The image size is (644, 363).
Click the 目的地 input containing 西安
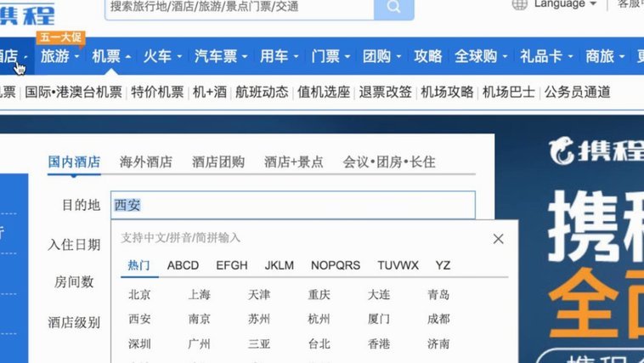tap(293, 205)
